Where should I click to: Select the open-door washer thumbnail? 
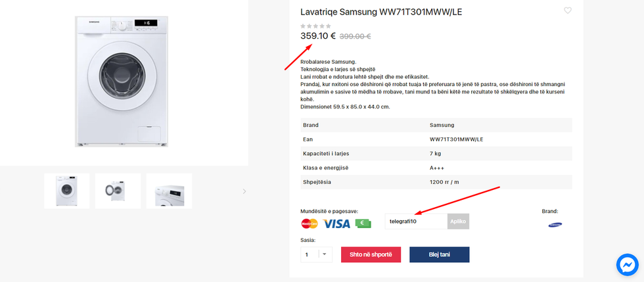[118, 191]
